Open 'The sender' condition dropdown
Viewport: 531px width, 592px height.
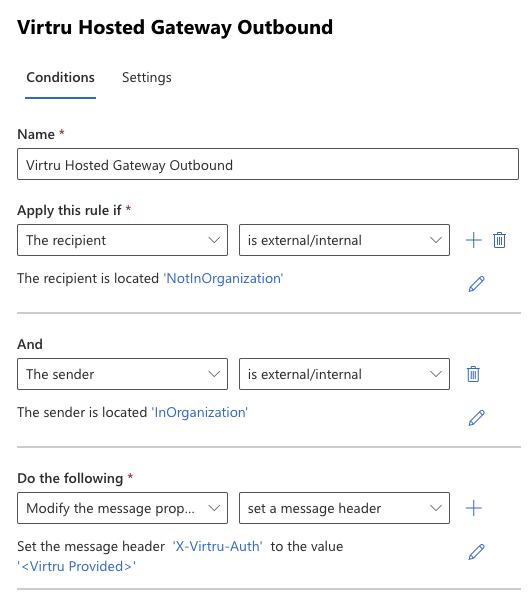(x=122, y=374)
